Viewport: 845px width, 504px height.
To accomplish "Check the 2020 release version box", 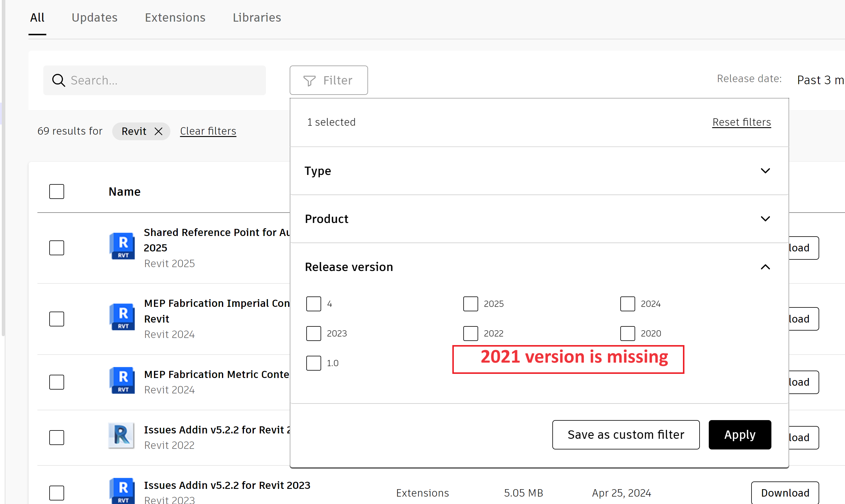I will pos(627,334).
